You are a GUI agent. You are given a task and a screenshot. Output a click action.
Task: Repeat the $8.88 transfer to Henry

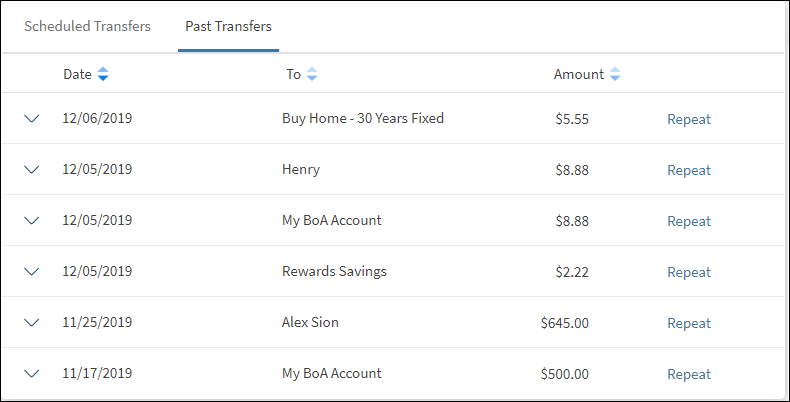pyautogui.click(x=689, y=170)
